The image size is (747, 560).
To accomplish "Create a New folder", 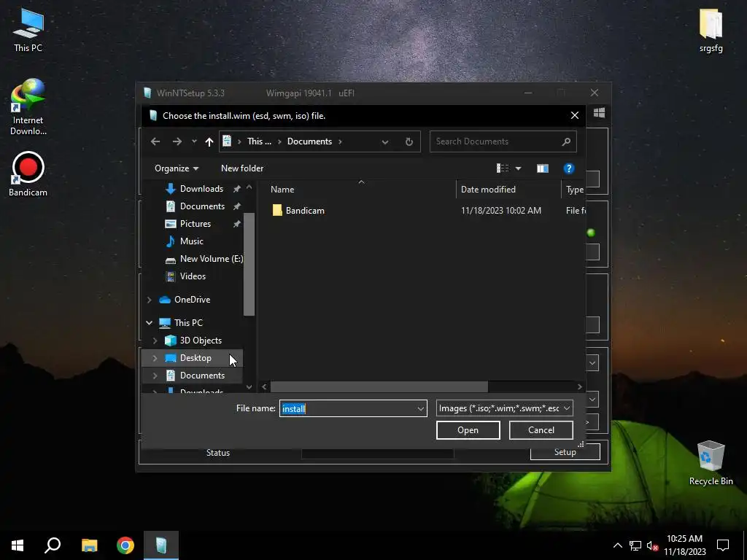I will pyautogui.click(x=242, y=168).
